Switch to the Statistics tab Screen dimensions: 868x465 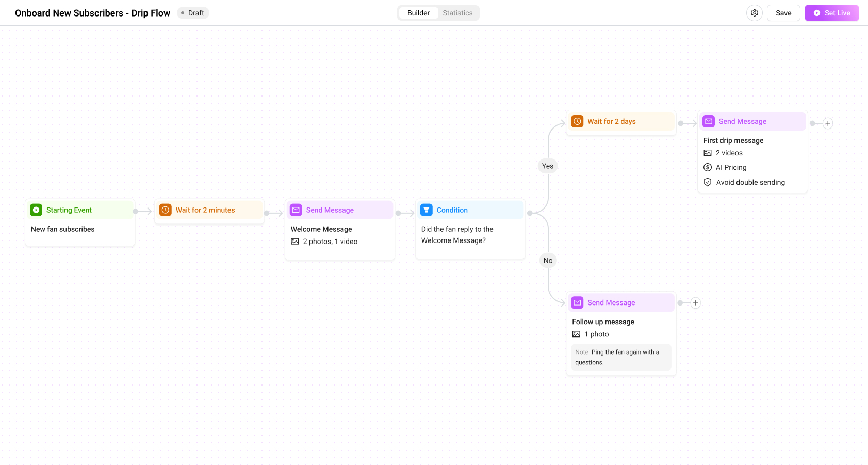[457, 13]
